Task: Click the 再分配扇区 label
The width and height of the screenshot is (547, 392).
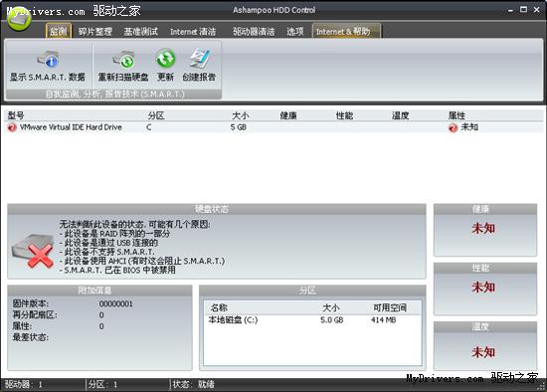Action: pos(35,314)
